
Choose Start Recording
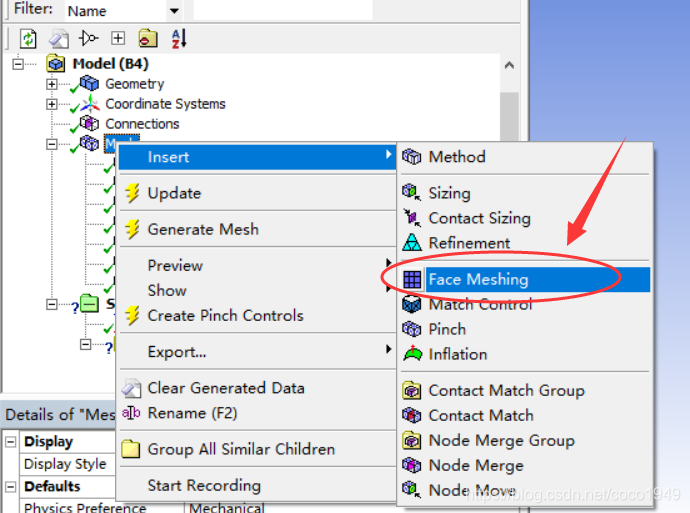point(257,485)
